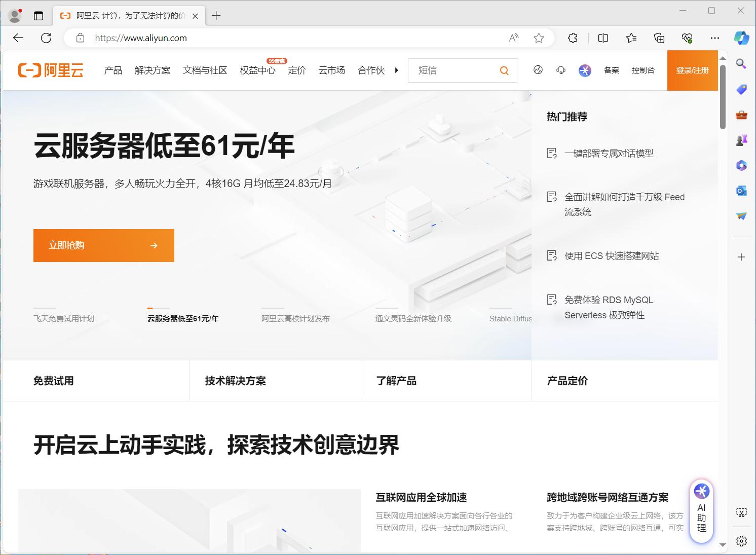Click the 备案 header link

pyautogui.click(x=612, y=70)
